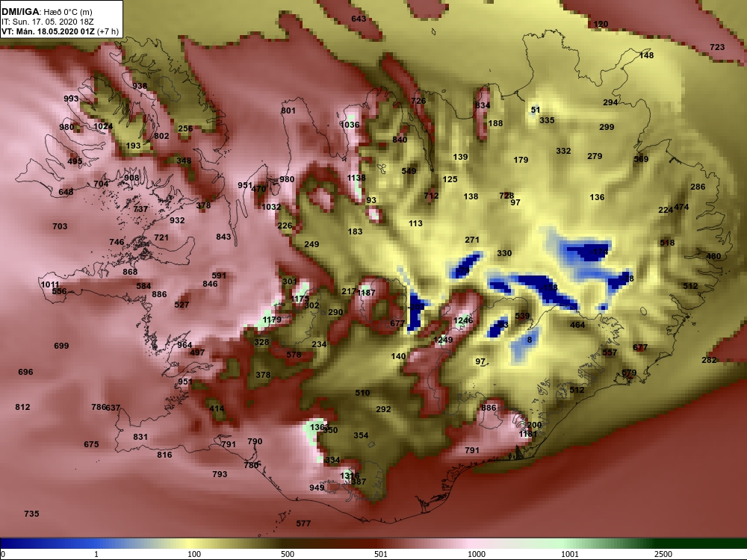Screen dimensions: 747x560
Task: Click the map value 414
Action: (217, 408)
